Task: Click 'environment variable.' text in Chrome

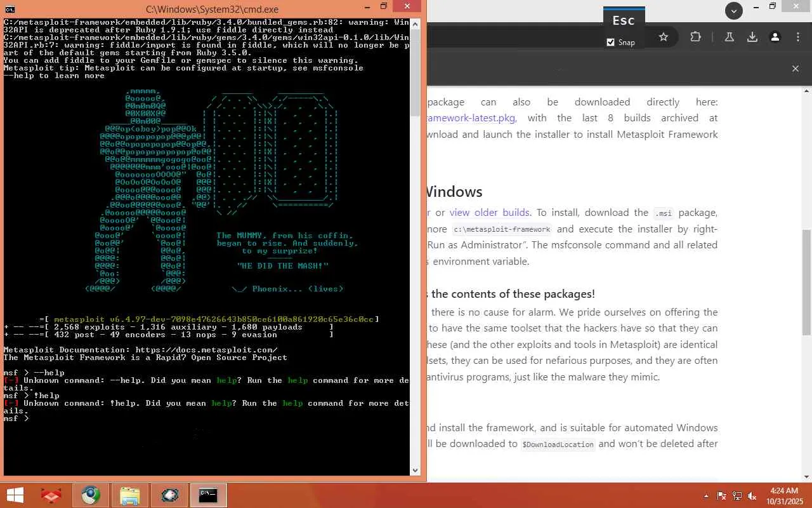Action: tap(481, 261)
